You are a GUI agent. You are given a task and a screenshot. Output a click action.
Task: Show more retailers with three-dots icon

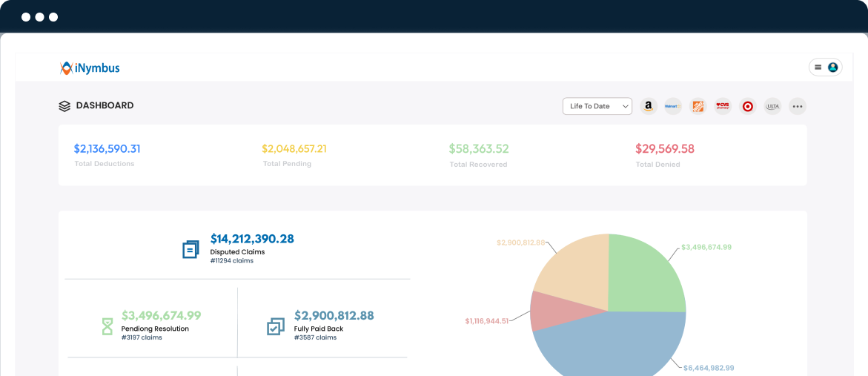click(798, 106)
